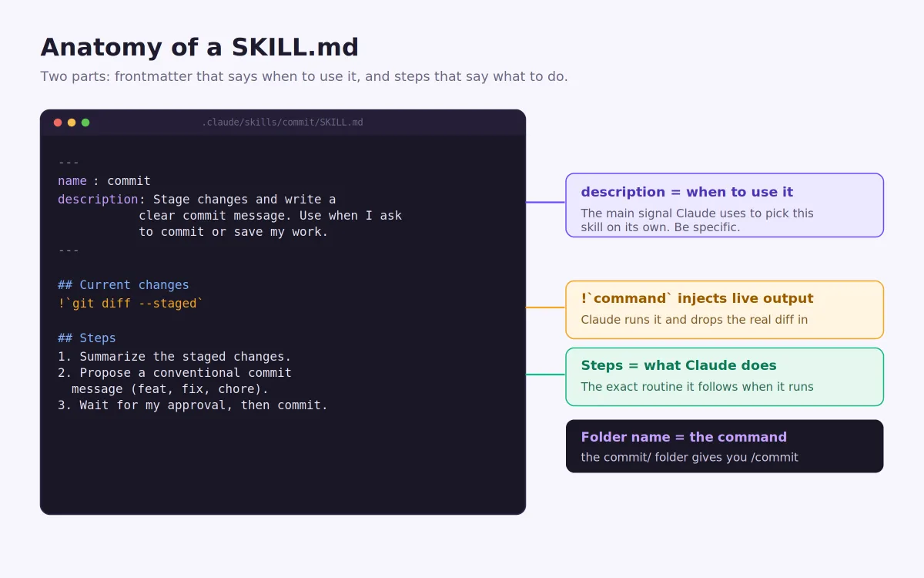Click 'the commit/ folder gives you /commit' text
Viewport: 924px width, 578px height.
tap(690, 458)
